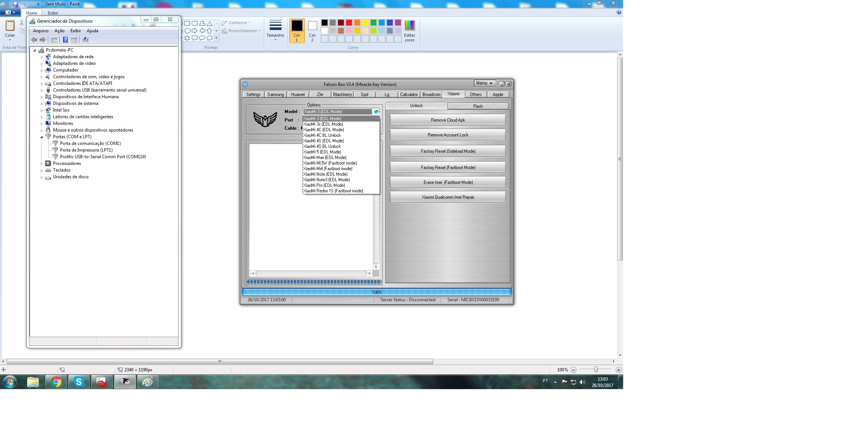The image size is (868, 441).
Task: Click the Colar (paste) clipboard icon
Action: pyautogui.click(x=10, y=26)
